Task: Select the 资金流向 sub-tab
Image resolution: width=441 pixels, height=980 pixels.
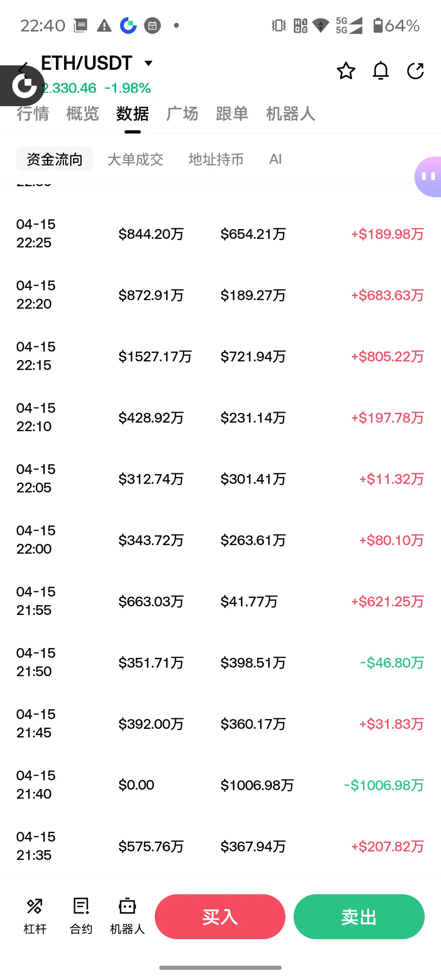Action: (x=55, y=159)
